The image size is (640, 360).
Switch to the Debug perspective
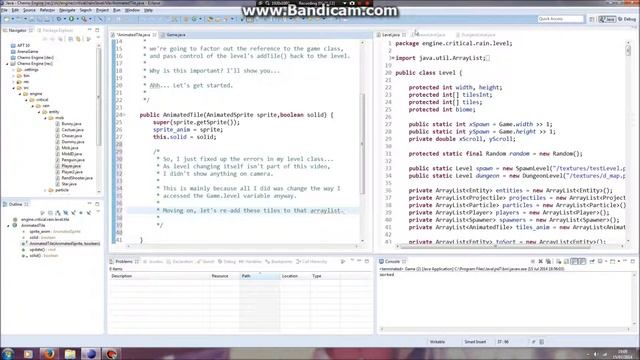627,19
